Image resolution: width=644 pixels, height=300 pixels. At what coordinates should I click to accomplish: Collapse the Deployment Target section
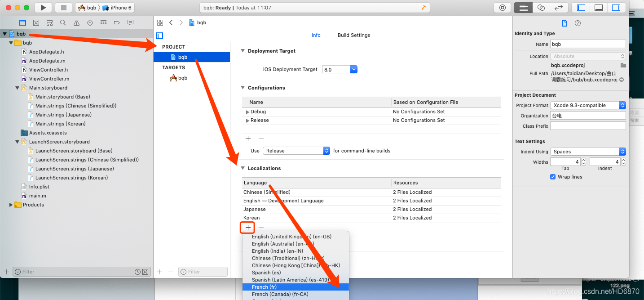click(x=243, y=51)
